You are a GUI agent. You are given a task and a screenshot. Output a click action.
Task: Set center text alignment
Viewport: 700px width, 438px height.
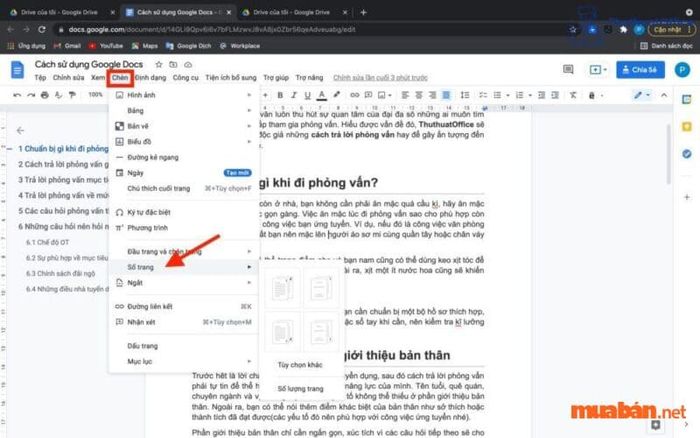(x=419, y=95)
